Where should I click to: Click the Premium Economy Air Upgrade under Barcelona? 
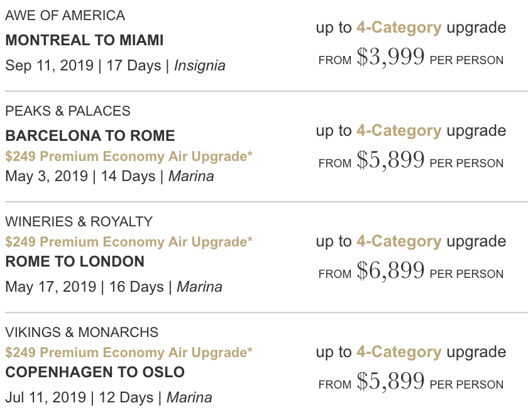[x=129, y=157]
